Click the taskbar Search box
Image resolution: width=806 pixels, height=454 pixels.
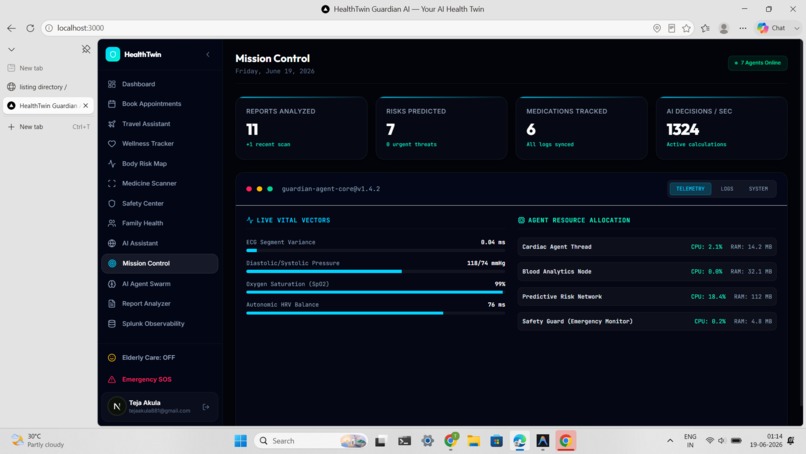[x=312, y=441]
